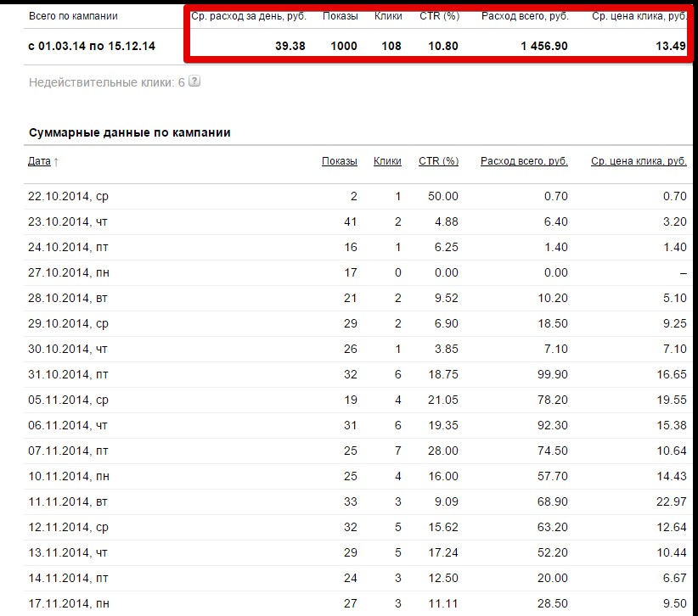Click row date 12.11.2014, ср
This screenshot has width=698, height=616.
click(68, 527)
